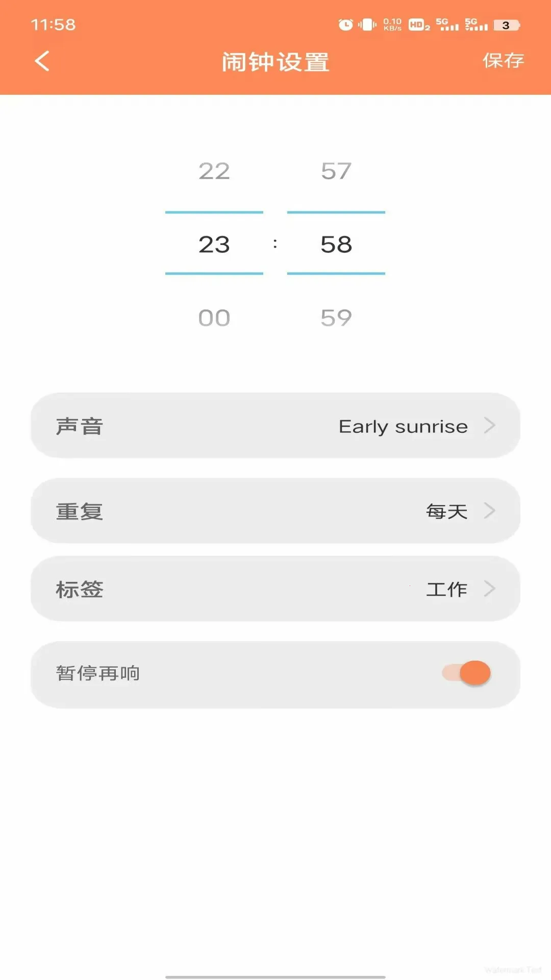Image resolution: width=551 pixels, height=980 pixels.
Task: Expand the 声音 sound chevron
Action: point(489,425)
